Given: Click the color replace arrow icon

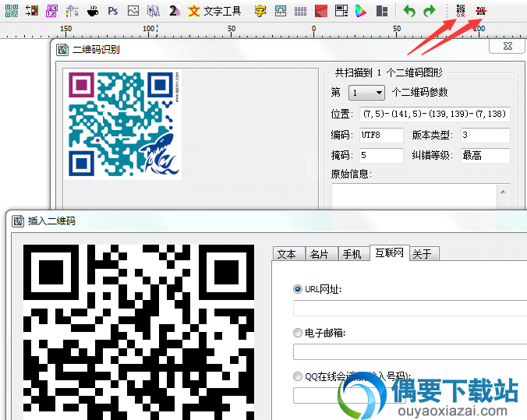Looking at the screenshot, I should (32, 11).
